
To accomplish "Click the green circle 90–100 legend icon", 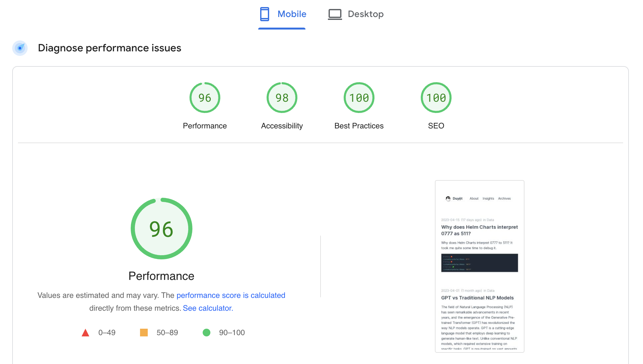I will pyautogui.click(x=207, y=333).
